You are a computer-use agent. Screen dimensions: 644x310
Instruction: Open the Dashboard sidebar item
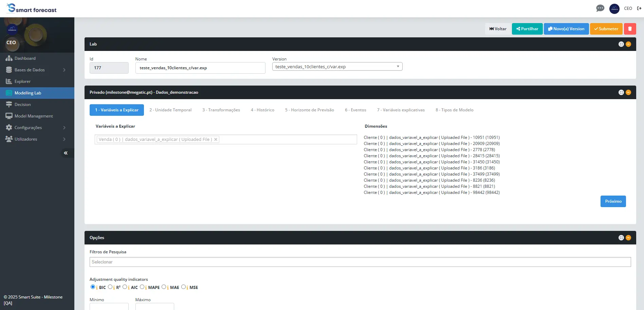[25, 58]
